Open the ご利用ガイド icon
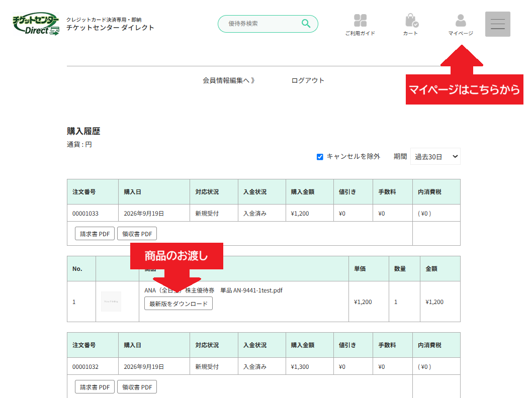 pyautogui.click(x=360, y=25)
